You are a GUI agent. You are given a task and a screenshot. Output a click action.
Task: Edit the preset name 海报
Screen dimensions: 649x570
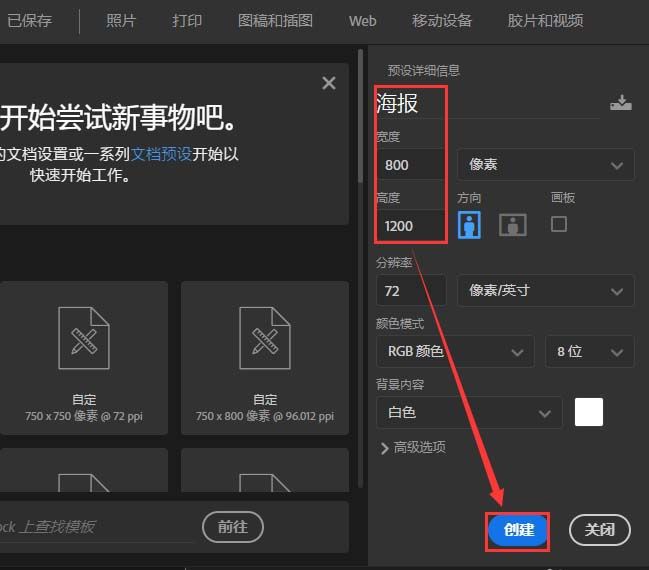point(487,103)
